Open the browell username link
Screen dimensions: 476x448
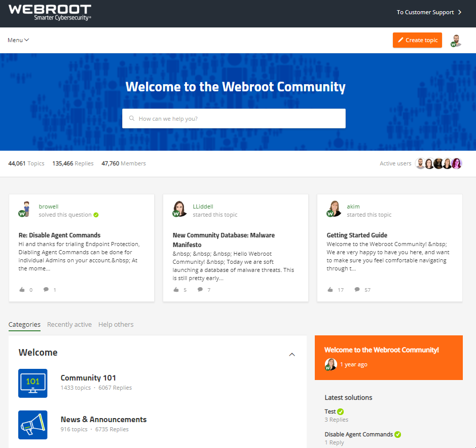click(x=48, y=206)
